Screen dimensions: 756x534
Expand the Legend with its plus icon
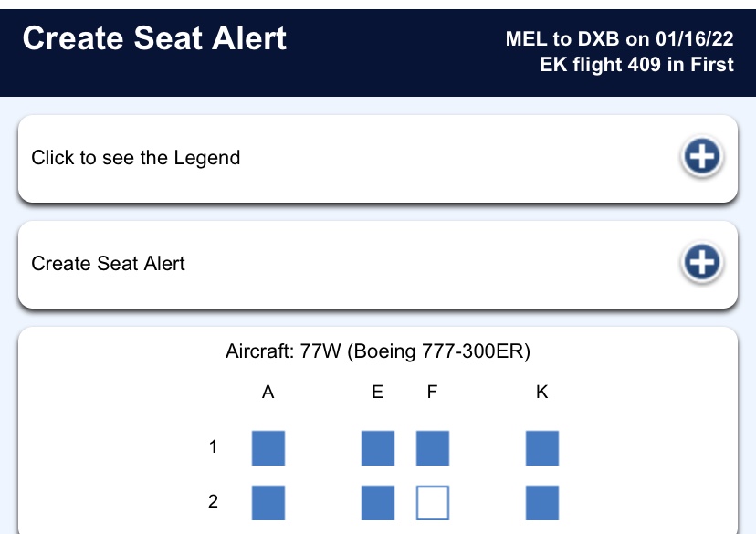702,156
